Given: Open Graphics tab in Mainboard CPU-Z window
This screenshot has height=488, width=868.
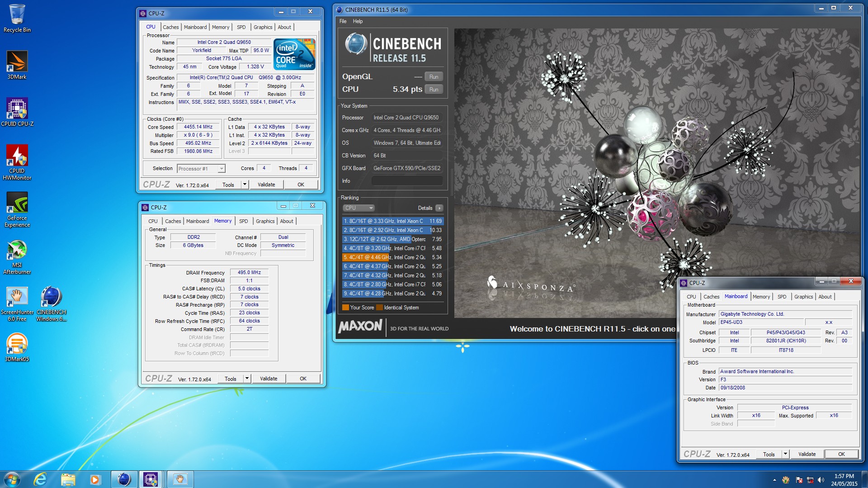Looking at the screenshot, I should (x=803, y=297).
